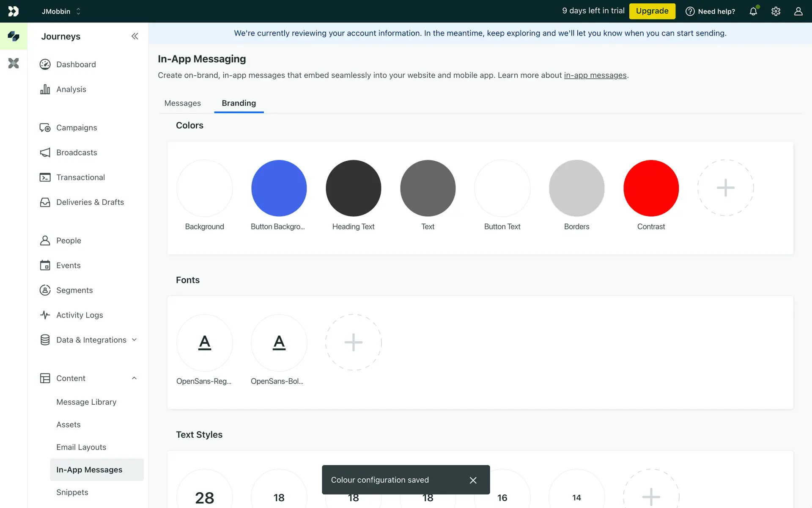The image size is (812, 508).
Task: Dismiss the Colour configuration saved toast
Action: click(x=473, y=480)
